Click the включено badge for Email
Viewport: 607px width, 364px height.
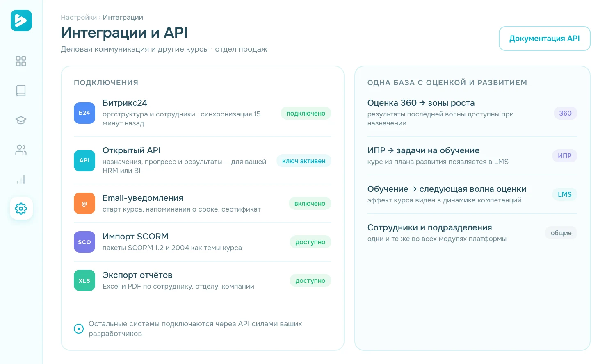point(310,204)
